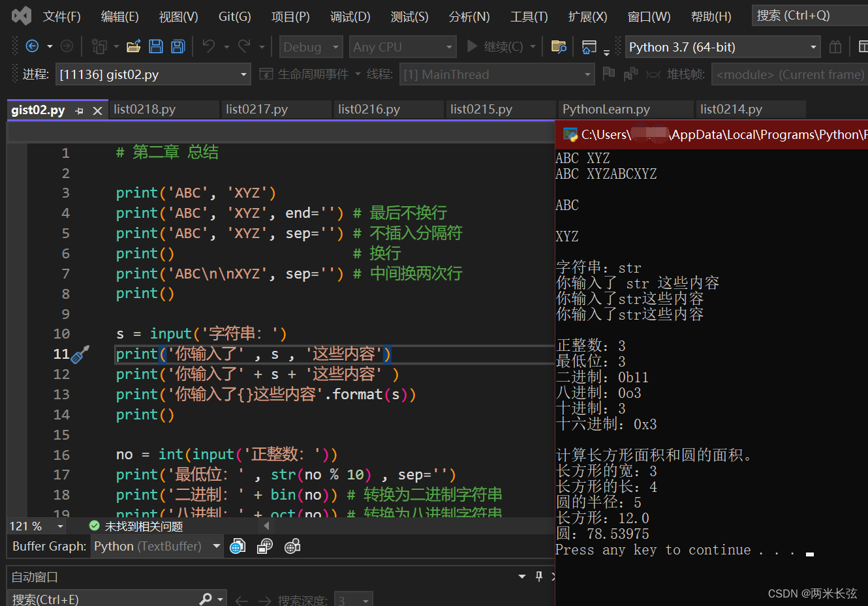Click lifecycle events 生命周期事件 icon

click(266, 74)
